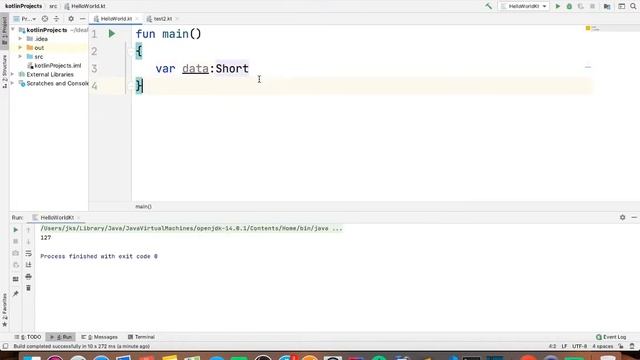Image resolution: width=640 pixels, height=360 pixels.
Task: Click the Stop square icon in Run panel
Action: pos(16,241)
